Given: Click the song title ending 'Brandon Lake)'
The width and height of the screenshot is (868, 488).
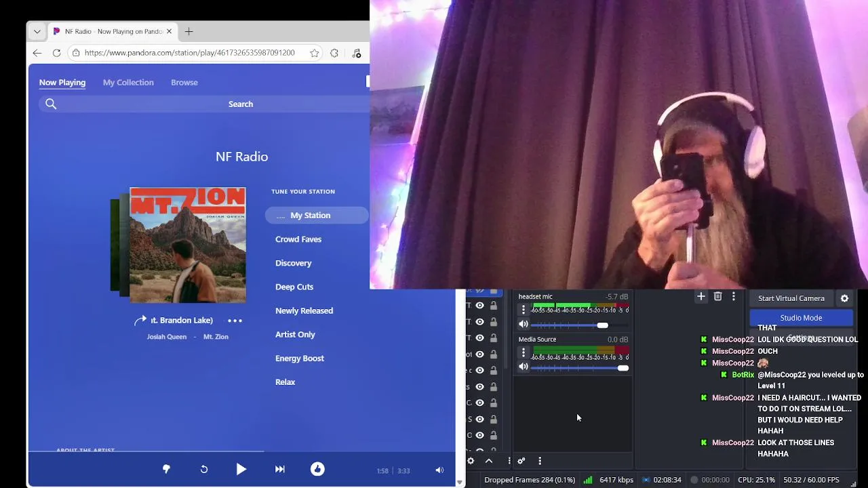Looking at the screenshot, I should (x=182, y=321).
